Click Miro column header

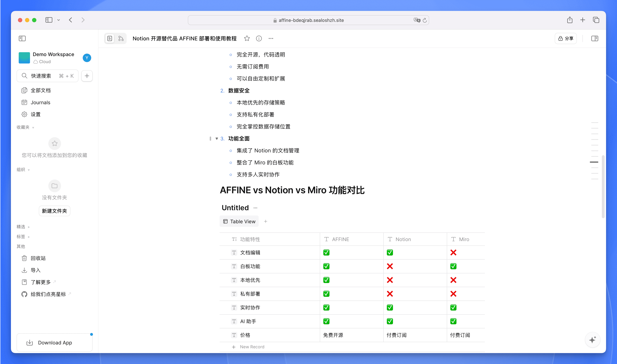(x=466, y=239)
